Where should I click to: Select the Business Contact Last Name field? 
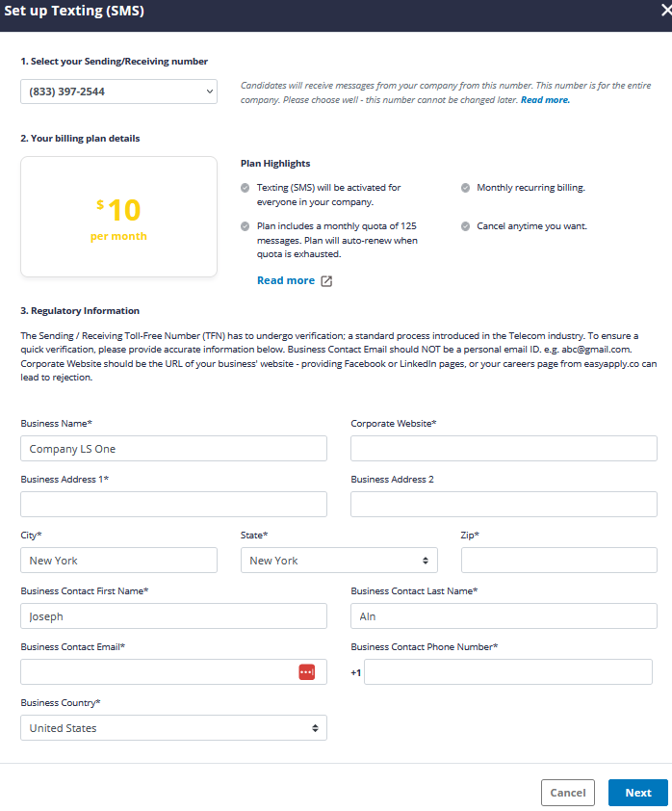(504, 616)
